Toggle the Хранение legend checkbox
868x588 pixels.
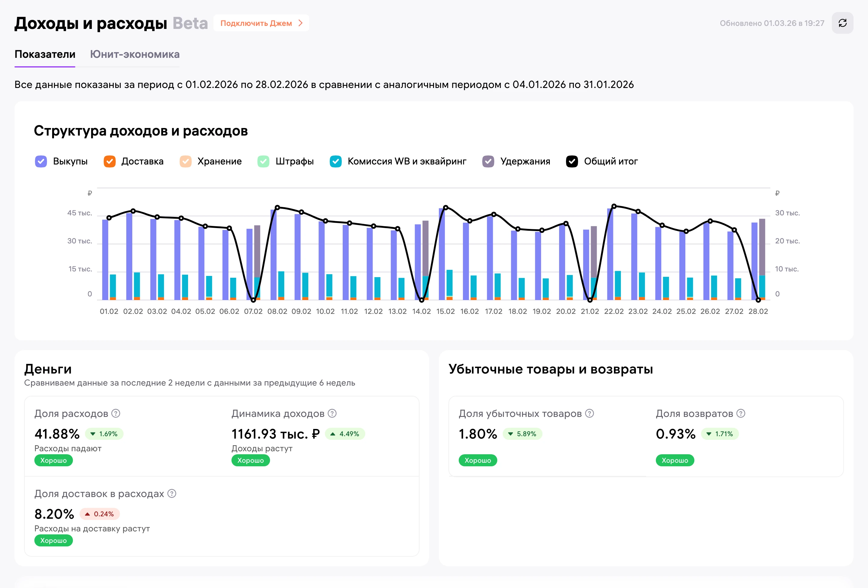(x=186, y=161)
